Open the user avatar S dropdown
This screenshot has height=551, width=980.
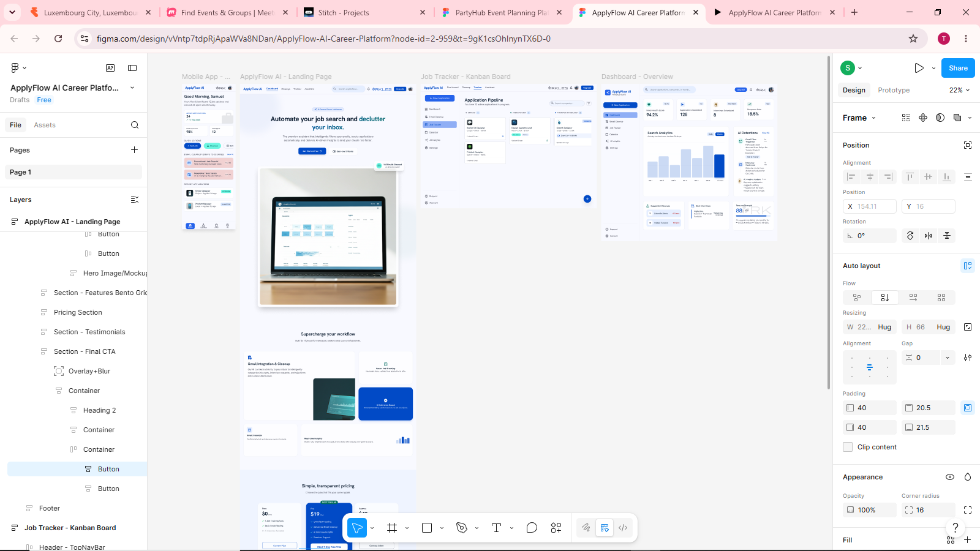pos(851,68)
